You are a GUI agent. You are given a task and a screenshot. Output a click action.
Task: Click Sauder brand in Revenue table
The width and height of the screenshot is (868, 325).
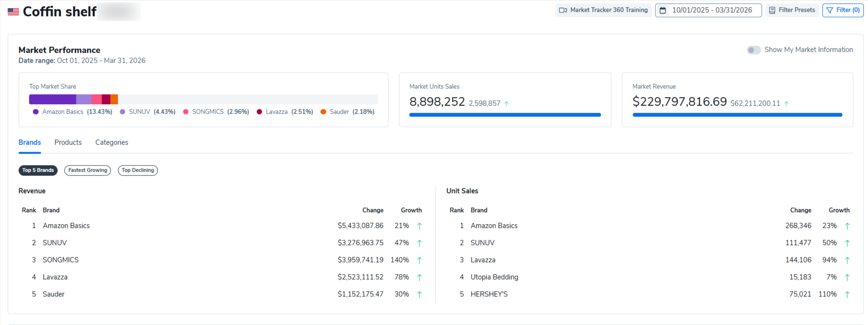click(53, 294)
